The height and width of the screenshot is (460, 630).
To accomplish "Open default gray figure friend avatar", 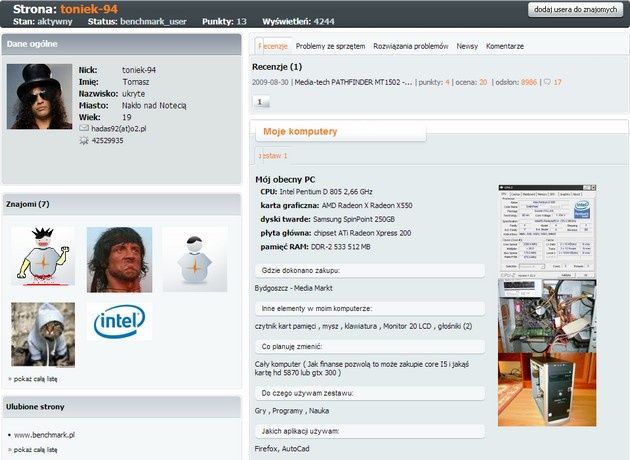I will 195,259.
